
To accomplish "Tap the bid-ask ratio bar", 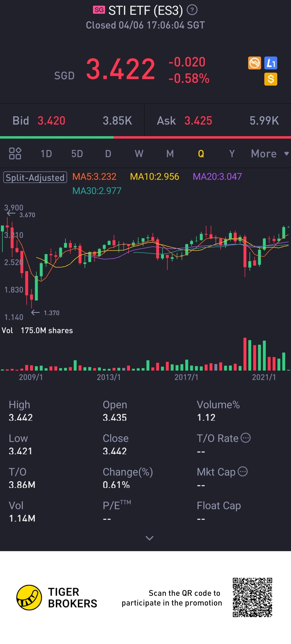I will 145,138.
